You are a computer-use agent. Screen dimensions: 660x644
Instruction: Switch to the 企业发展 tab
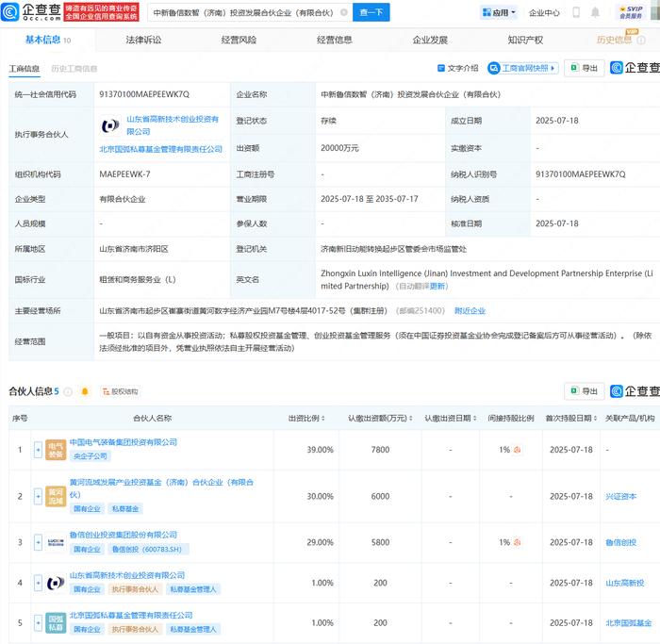click(430, 40)
